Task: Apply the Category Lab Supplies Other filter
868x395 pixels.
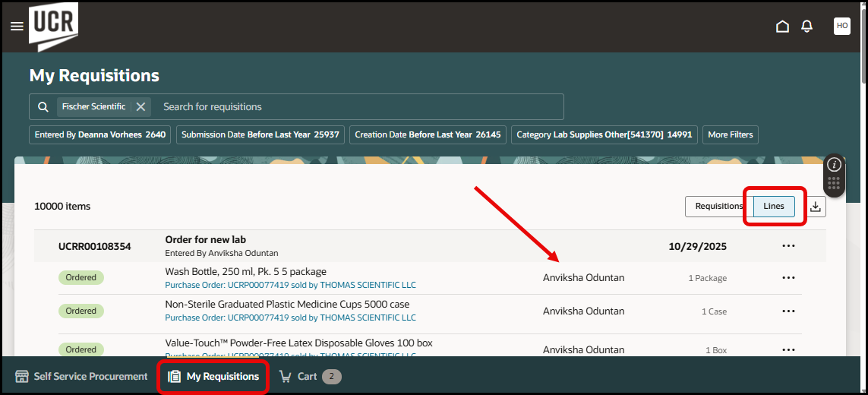Action: (604, 135)
